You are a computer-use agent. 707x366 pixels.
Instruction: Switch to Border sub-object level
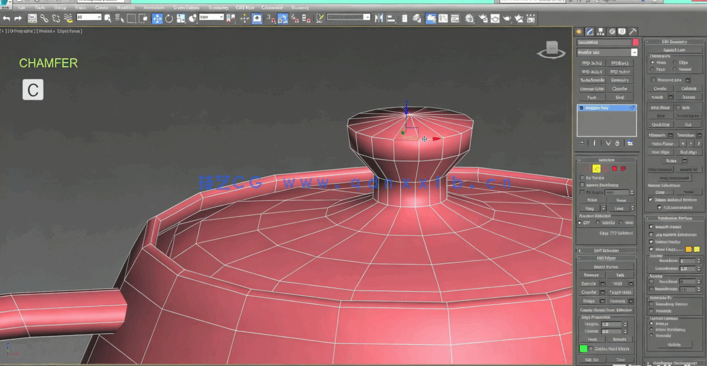pyautogui.click(x=605, y=169)
